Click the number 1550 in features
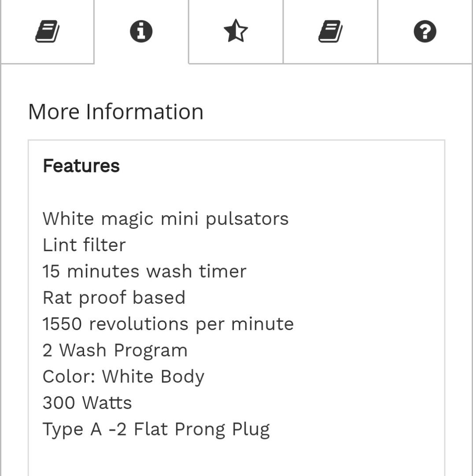Screen dimensions: 473x476 [x=62, y=324]
